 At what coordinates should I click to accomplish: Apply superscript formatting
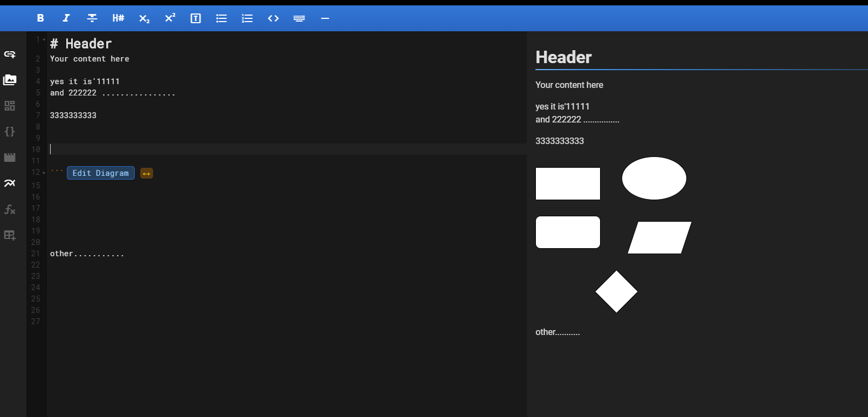point(170,18)
